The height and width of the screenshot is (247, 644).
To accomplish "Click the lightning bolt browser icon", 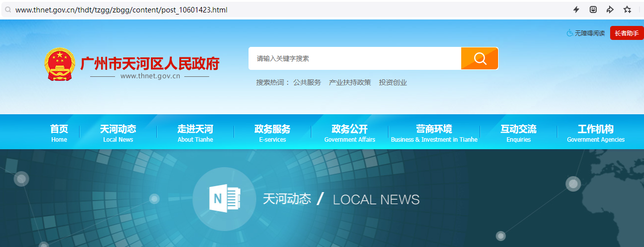I will (576, 9).
